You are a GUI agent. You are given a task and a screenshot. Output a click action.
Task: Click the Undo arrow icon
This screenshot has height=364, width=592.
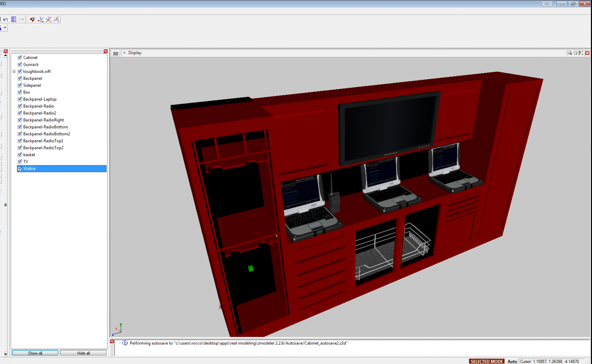[x=6, y=20]
